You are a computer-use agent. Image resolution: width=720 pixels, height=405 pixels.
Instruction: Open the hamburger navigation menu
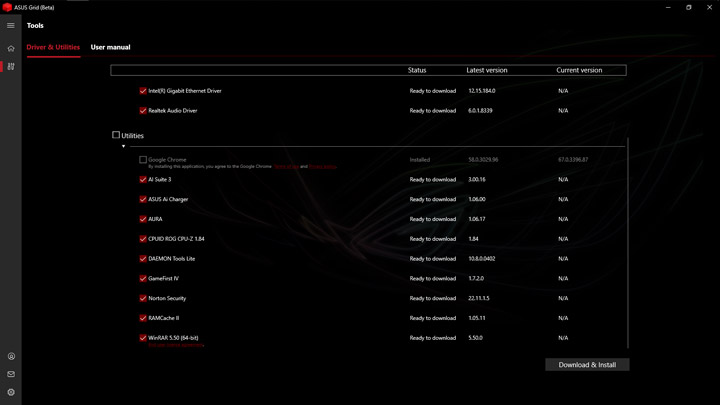click(x=11, y=26)
